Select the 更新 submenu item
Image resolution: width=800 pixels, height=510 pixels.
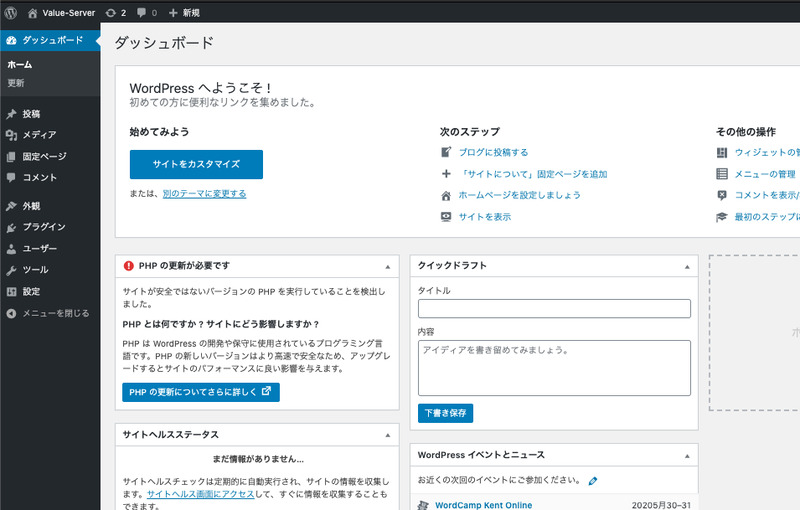(x=16, y=82)
